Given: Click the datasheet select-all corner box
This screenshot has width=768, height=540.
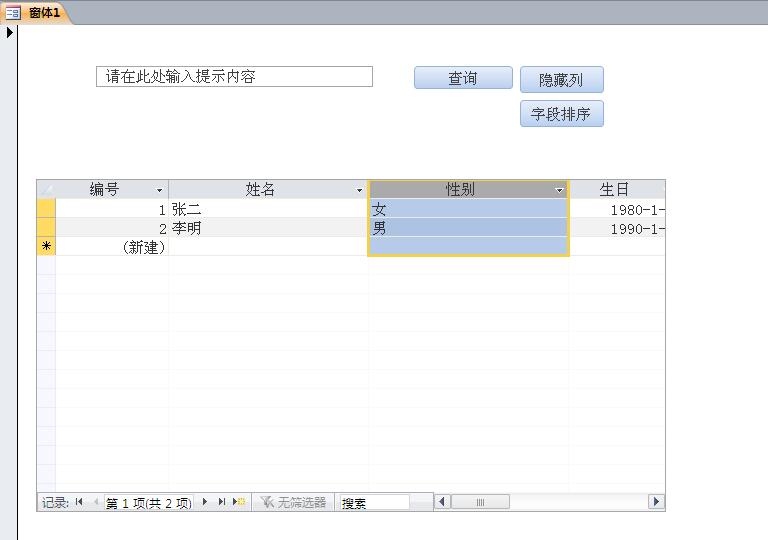Looking at the screenshot, I should (x=46, y=190).
